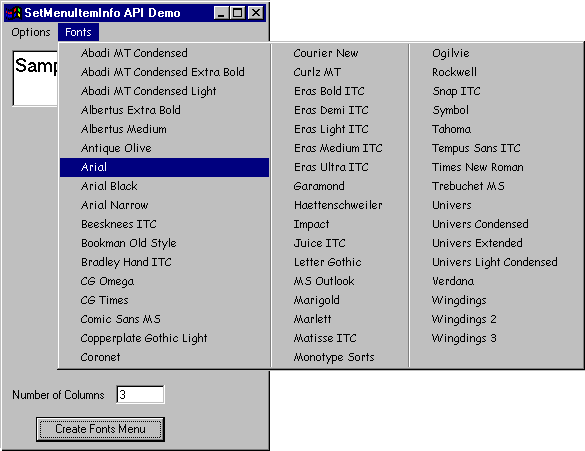The height and width of the screenshot is (451, 585).
Task: Minimize the SetMenuItemInfo API Demo window
Action: coord(221,13)
